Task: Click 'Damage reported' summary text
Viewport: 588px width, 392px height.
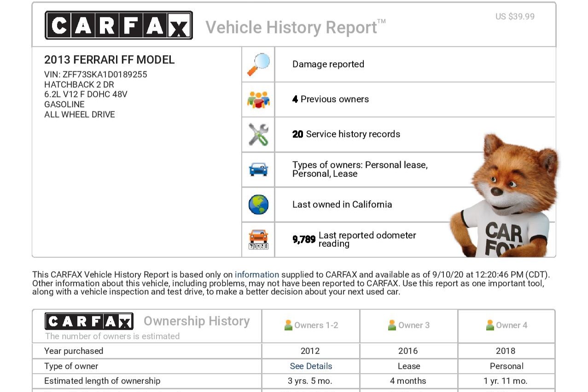Action: (x=328, y=64)
